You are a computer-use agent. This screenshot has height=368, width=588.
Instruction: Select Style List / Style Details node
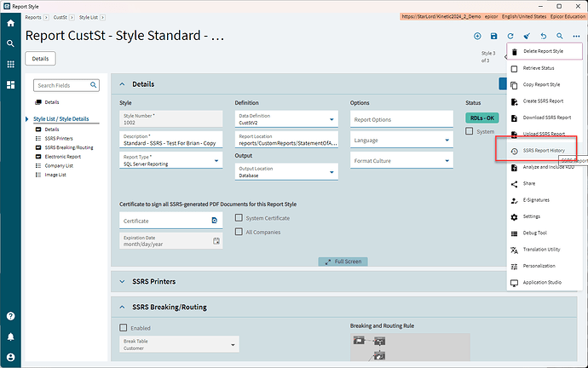(61, 118)
